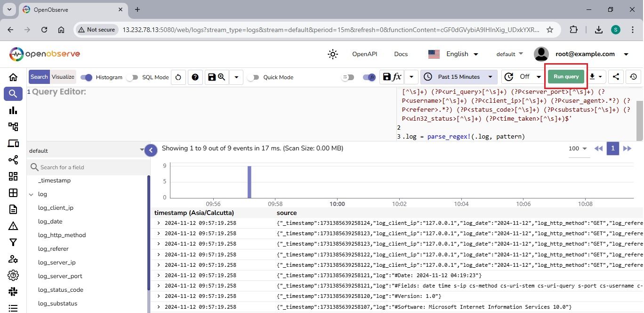
Task: Open Alerts warning triangle icon in sidebar
Action: [13, 226]
